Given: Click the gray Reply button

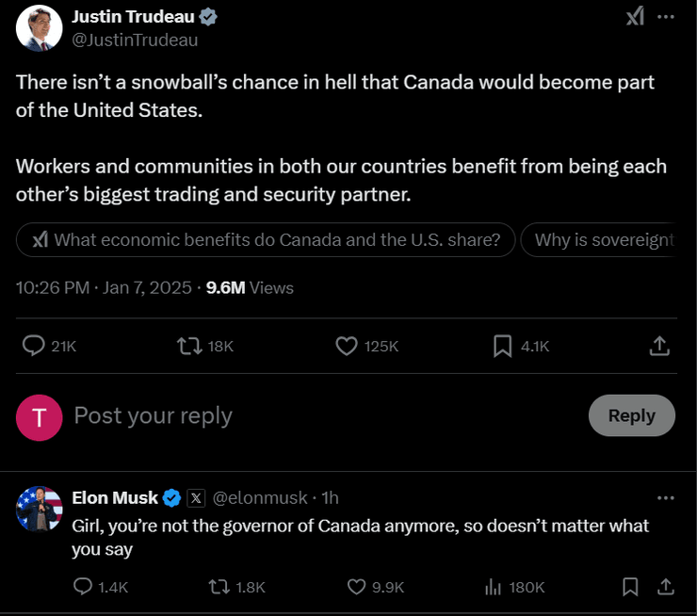Looking at the screenshot, I should [x=631, y=415].
